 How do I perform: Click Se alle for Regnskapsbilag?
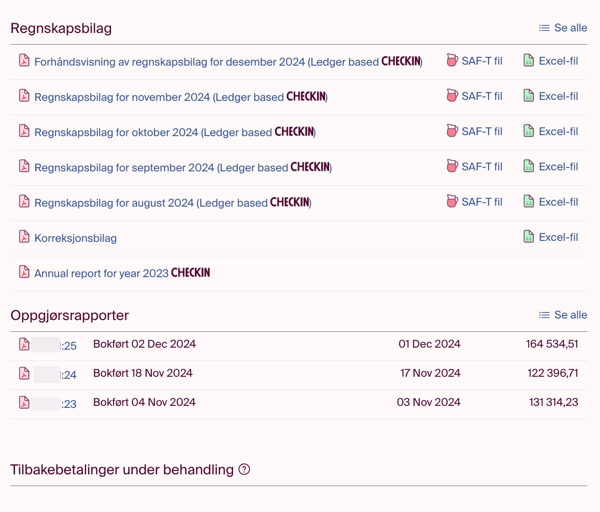tap(563, 28)
